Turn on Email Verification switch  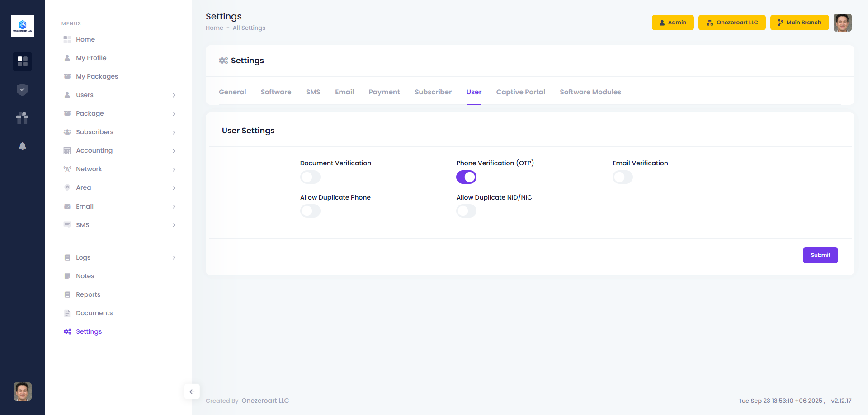coord(623,177)
